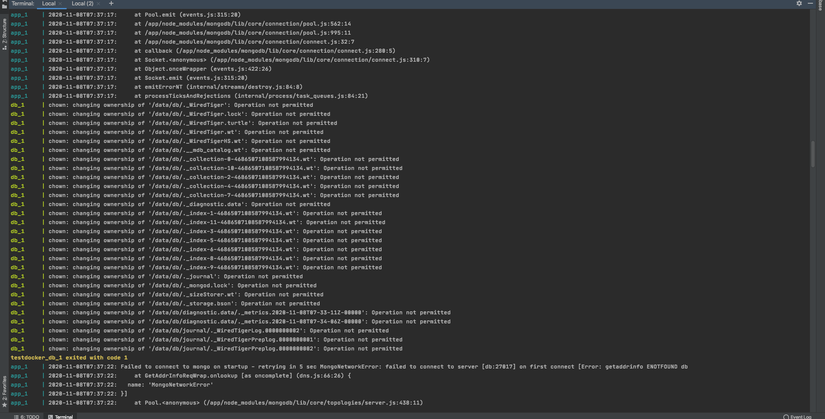Click the terminal vertical scrollbar thumb

click(x=813, y=154)
